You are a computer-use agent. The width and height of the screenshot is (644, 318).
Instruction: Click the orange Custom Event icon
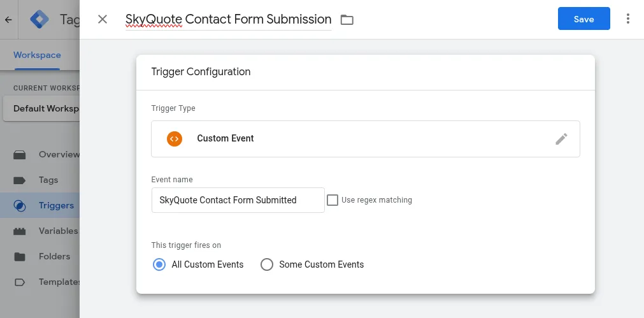(x=174, y=138)
